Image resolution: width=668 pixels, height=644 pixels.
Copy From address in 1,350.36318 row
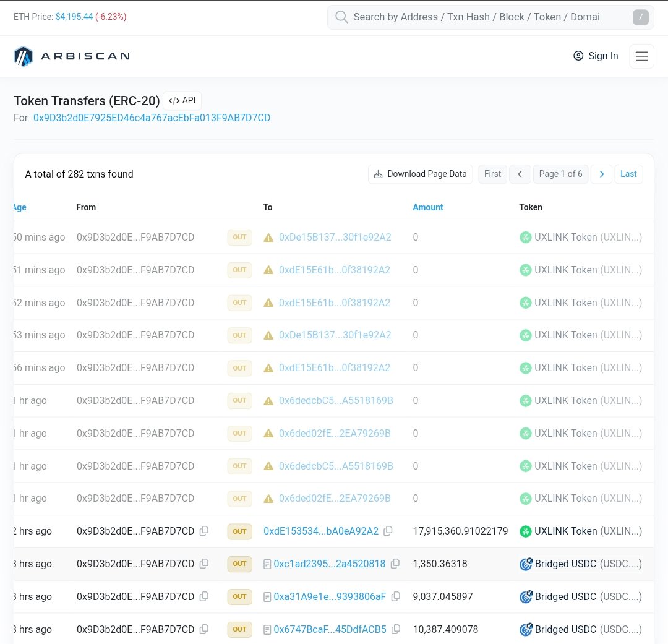click(204, 564)
